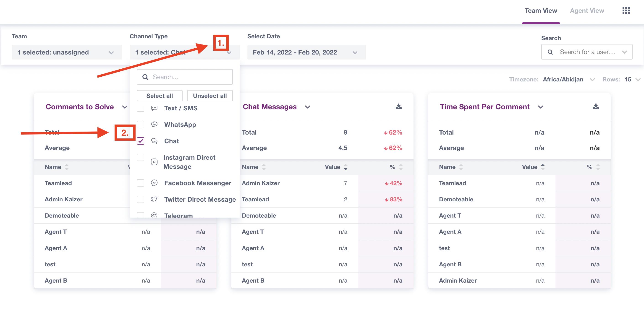Click the Text / SMS channel icon

pos(154,108)
